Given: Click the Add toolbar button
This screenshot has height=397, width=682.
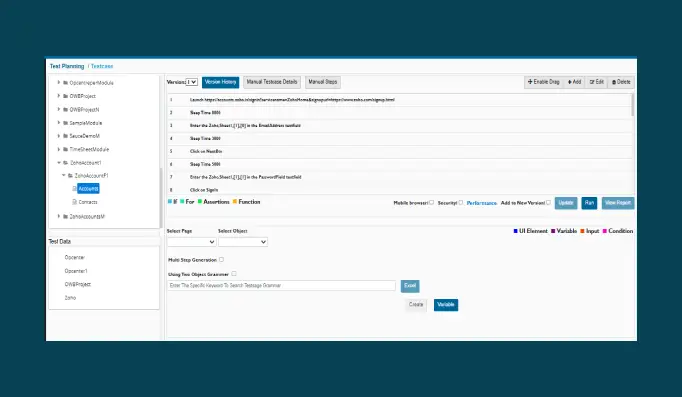Looking at the screenshot, I should click(x=574, y=82).
